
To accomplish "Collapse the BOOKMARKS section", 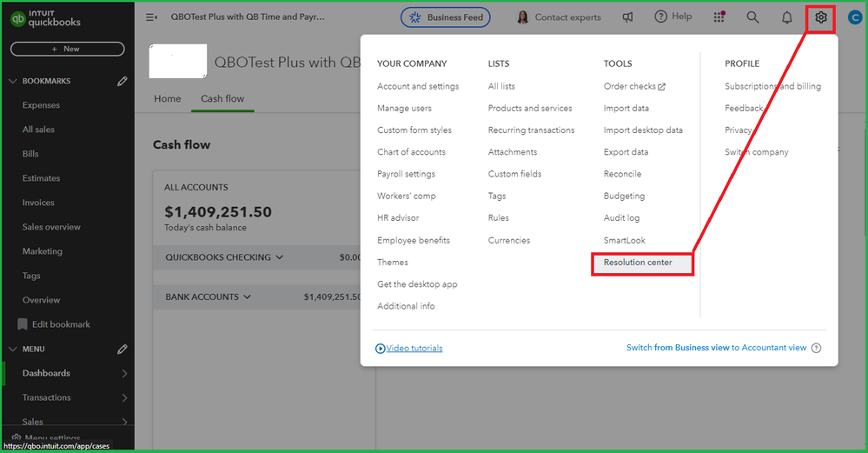I will (x=12, y=81).
